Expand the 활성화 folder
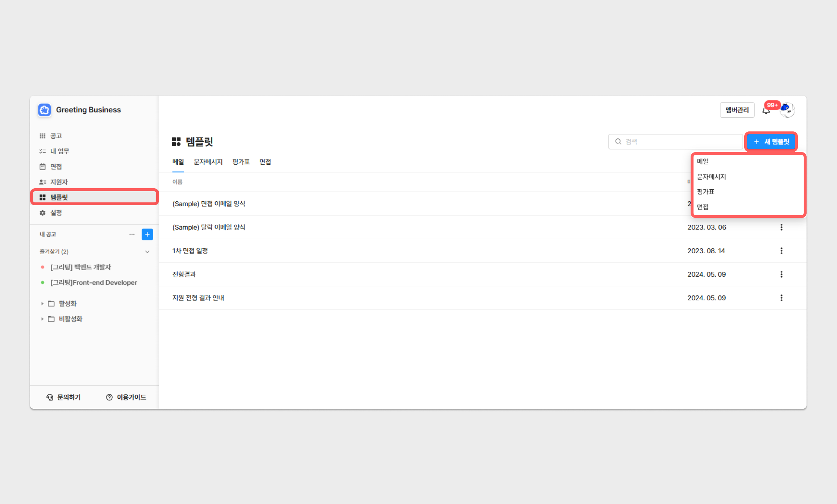The image size is (837, 504). tap(42, 303)
